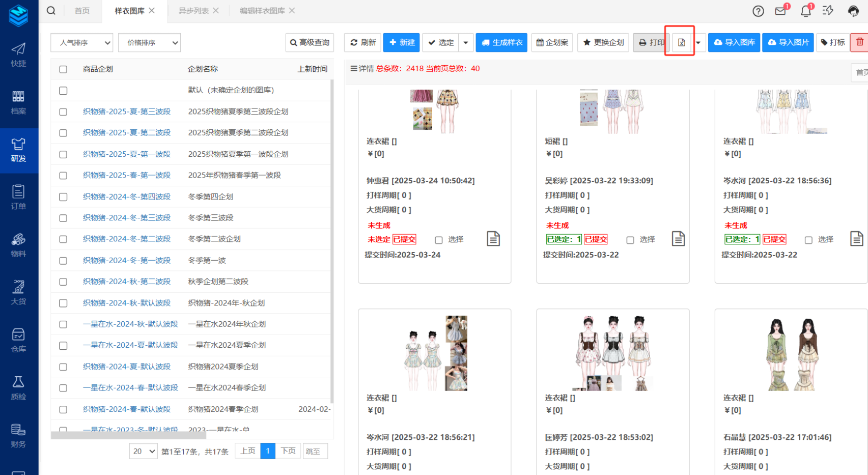Expand the 人气排序 dropdown
Screen dimensions: 868x475
click(81, 43)
